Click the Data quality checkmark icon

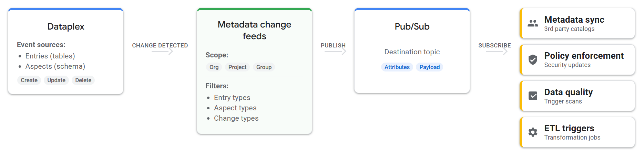point(533,96)
